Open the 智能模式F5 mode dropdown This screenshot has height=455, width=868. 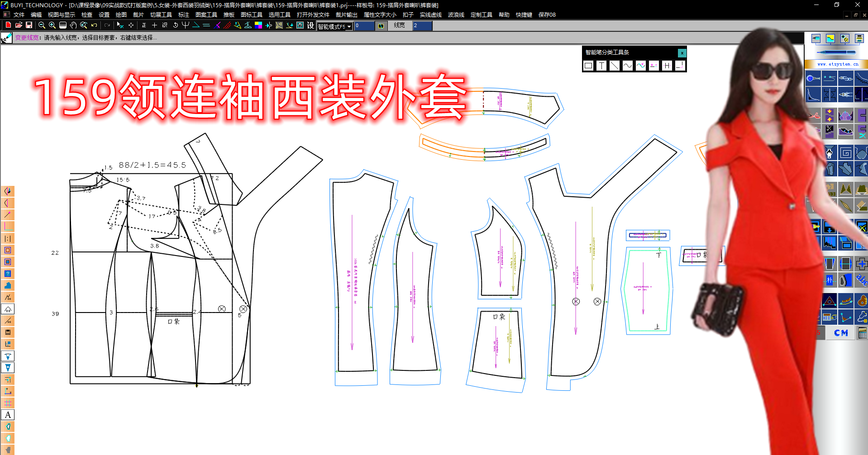(x=334, y=26)
